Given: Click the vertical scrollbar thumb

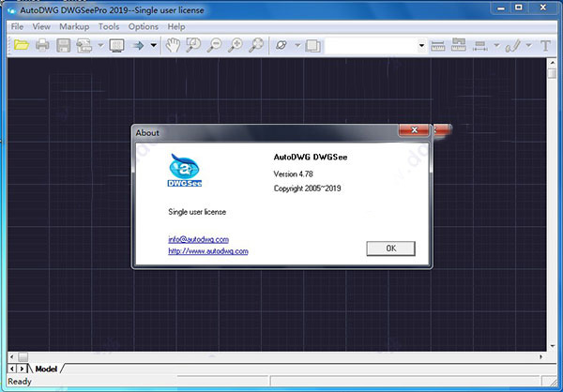Looking at the screenshot, I should (x=553, y=74).
